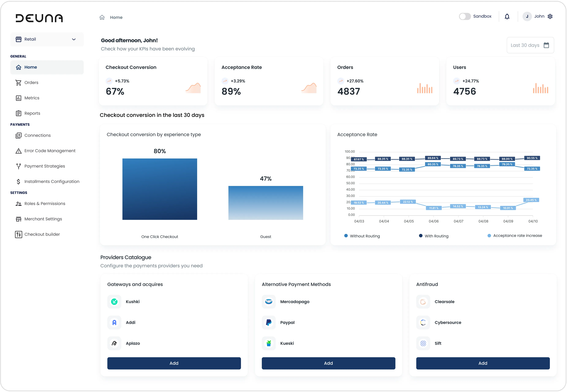Click the Sift antifraud icon

tap(423, 343)
